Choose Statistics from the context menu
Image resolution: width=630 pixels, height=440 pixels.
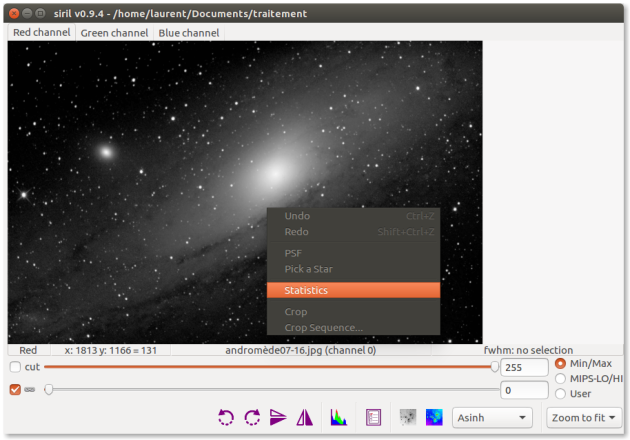(353, 290)
